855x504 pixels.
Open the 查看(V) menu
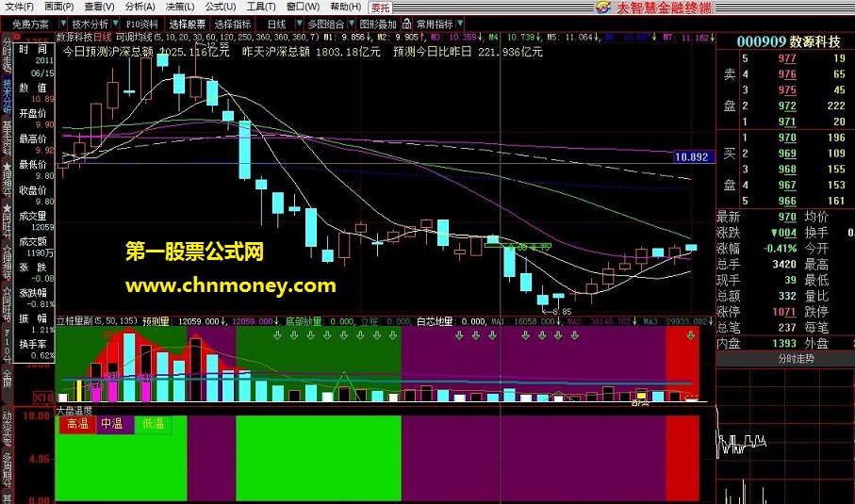[99, 8]
